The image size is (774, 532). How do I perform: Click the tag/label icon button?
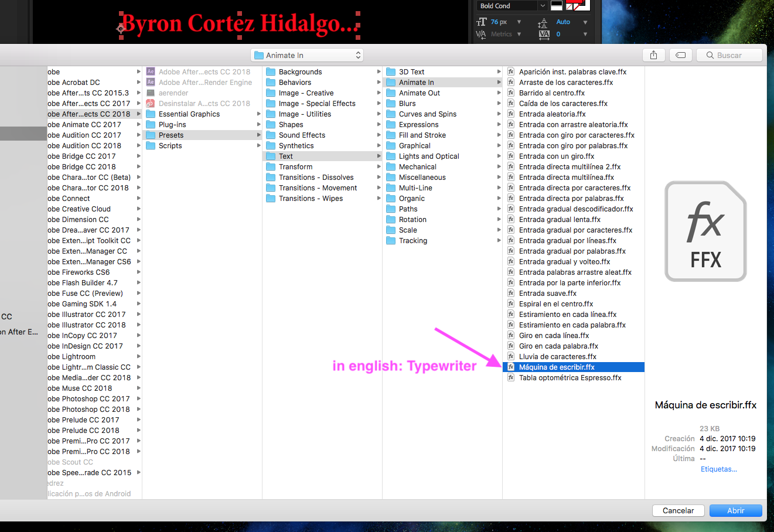680,55
